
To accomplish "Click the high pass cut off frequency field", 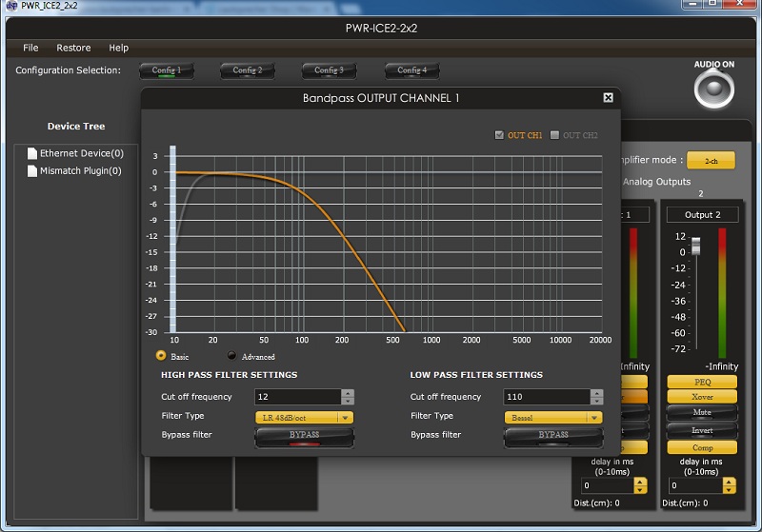I will coord(297,397).
